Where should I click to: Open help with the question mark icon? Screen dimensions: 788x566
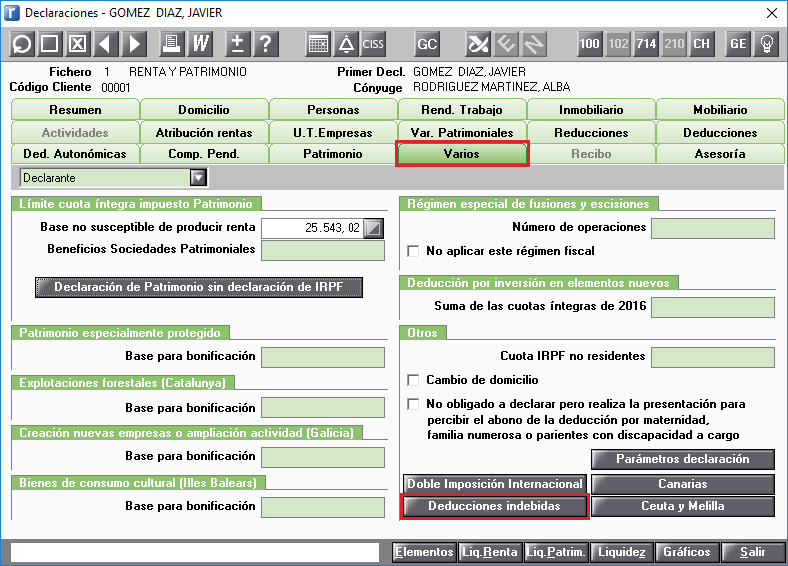click(266, 44)
